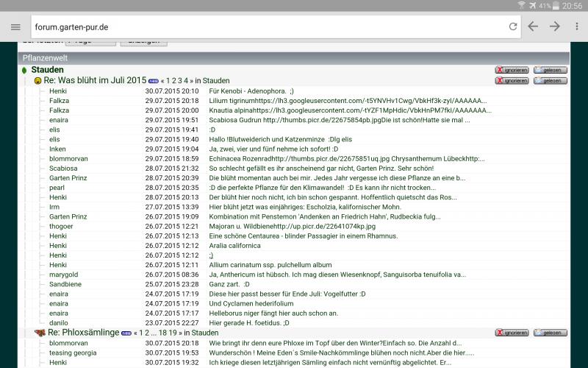588x368 pixels.
Task: Go to page 4 of Juli 2015 thread
Action: point(186,80)
